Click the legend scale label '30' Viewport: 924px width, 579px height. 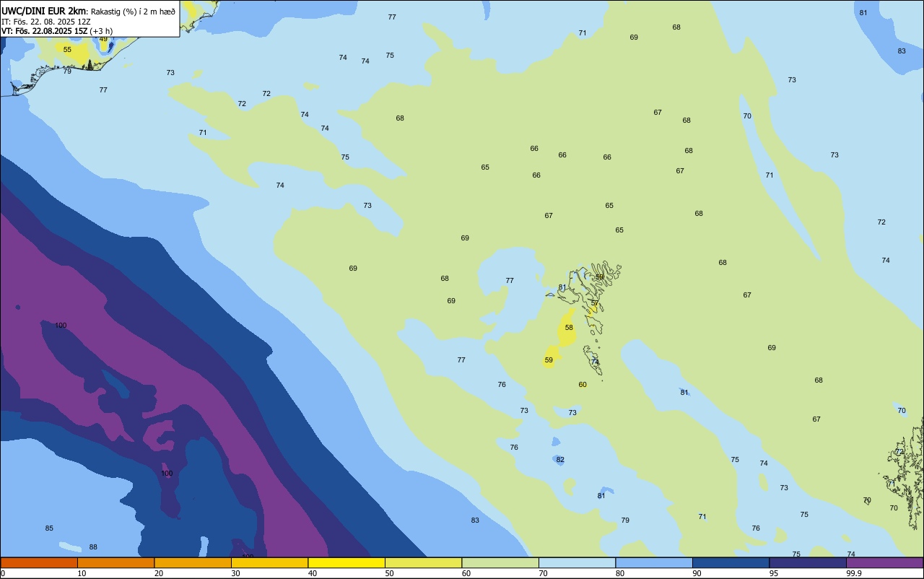pos(236,573)
